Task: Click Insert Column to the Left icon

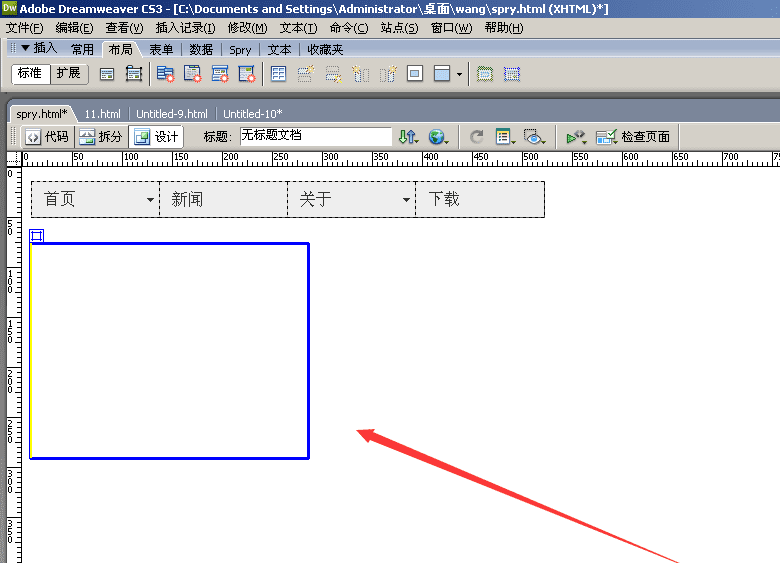Action: click(x=361, y=75)
